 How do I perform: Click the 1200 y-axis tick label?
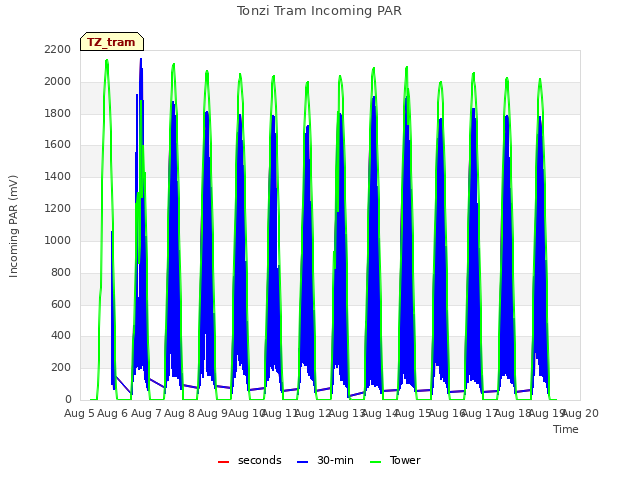[x=58, y=208]
